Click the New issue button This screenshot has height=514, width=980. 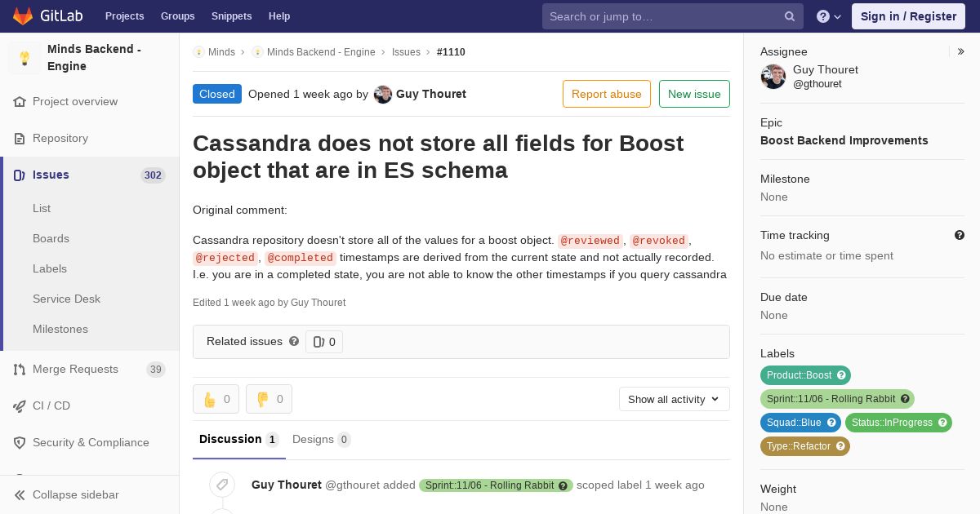[694, 94]
